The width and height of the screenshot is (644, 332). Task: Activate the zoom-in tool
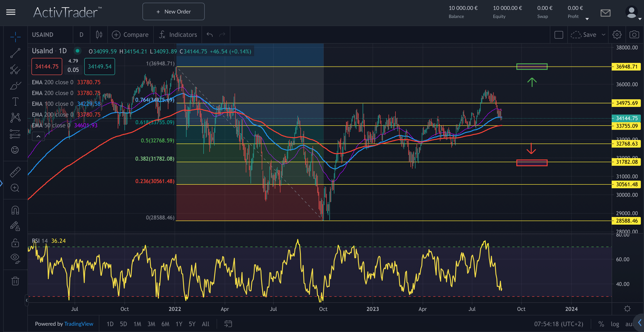pos(15,188)
